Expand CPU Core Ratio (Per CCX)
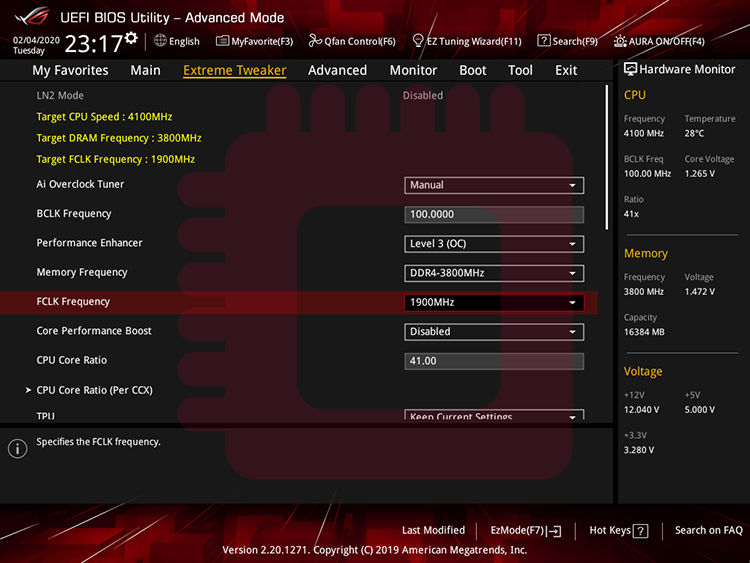The image size is (750, 563). pos(94,390)
